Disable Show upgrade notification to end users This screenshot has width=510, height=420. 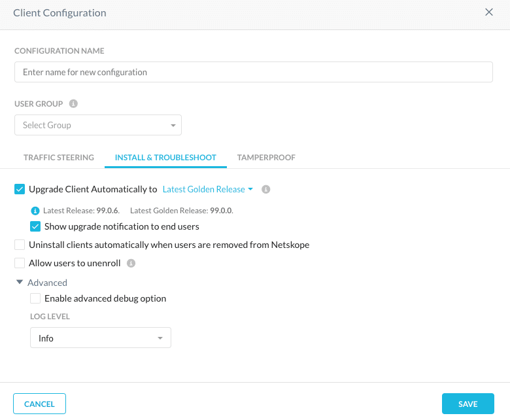coord(35,226)
